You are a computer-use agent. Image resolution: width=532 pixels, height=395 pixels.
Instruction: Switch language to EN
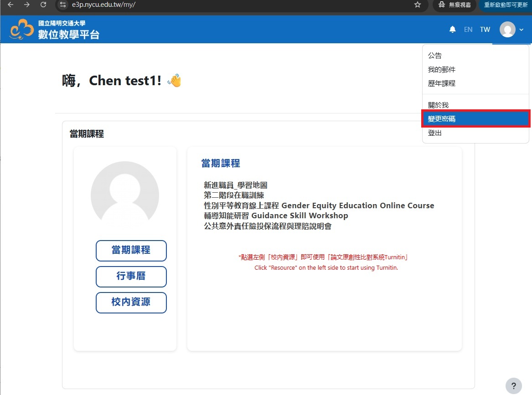468,30
